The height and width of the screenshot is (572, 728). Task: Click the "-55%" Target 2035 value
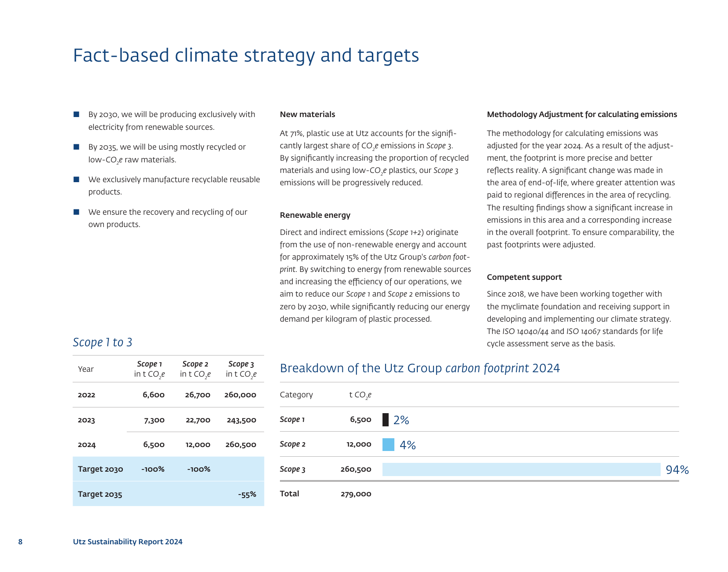tap(247, 494)
